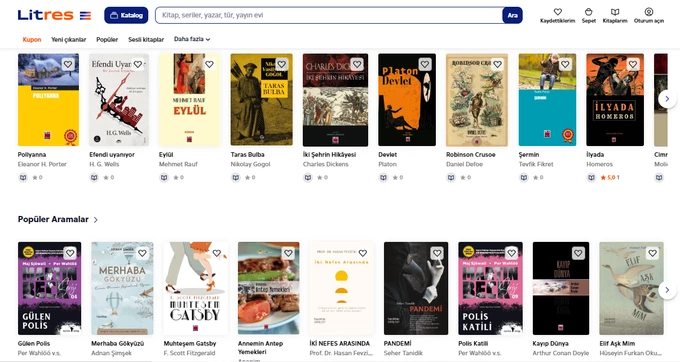Click the Ara search button

click(513, 15)
